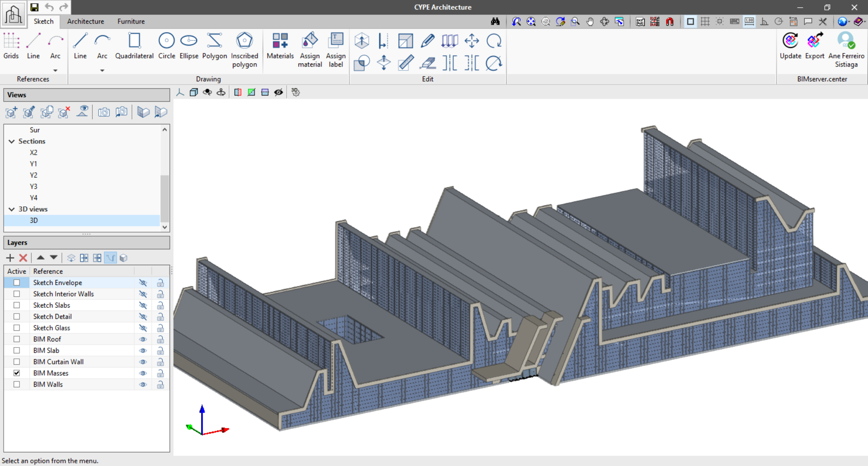Screen dimensions: 868x466
Task: Select the Quadrilateral drawing tool
Action: pos(134,46)
